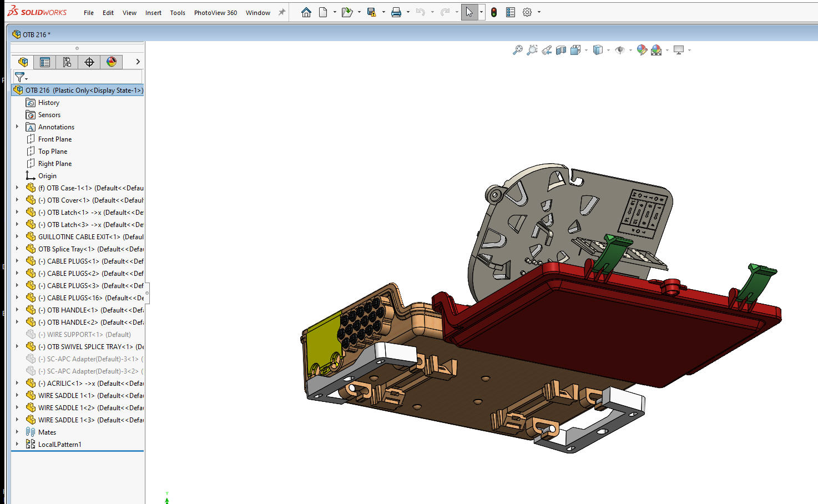
Task: Expand Annotations folder in tree
Action: (x=17, y=127)
